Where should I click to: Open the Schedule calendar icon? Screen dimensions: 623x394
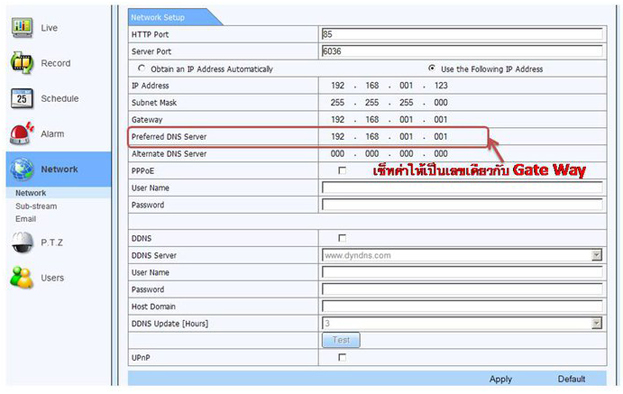(x=22, y=98)
